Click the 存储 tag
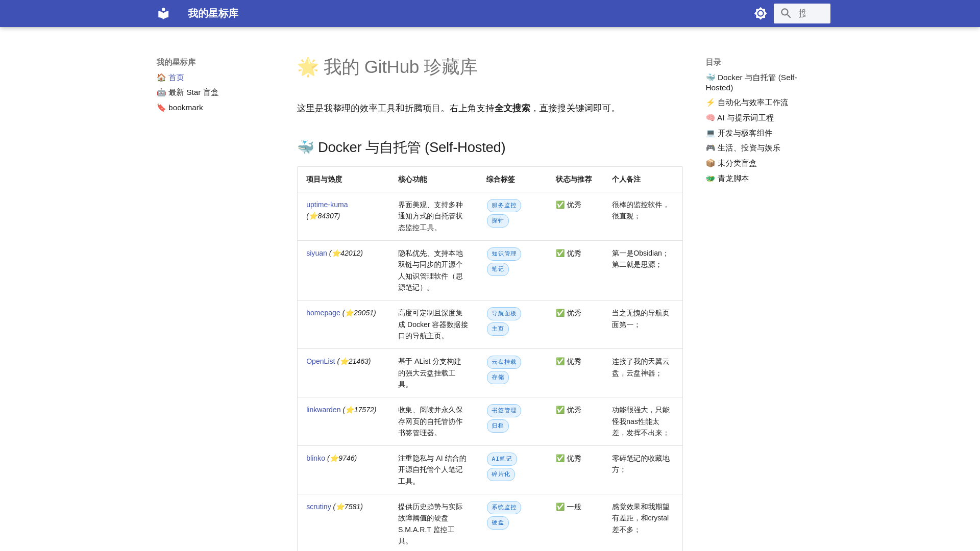 tap(498, 378)
